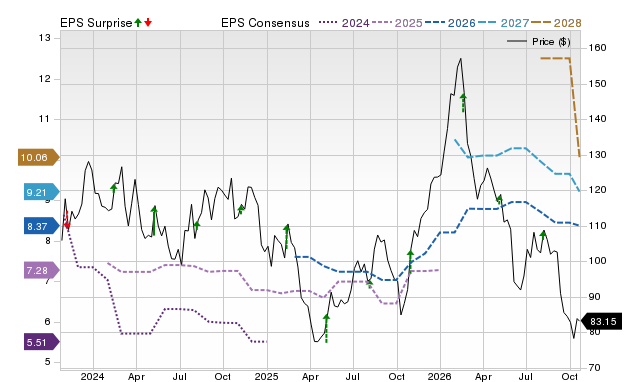Click the black 83.15 price tag
The height and width of the screenshot is (382, 640).
(x=601, y=321)
